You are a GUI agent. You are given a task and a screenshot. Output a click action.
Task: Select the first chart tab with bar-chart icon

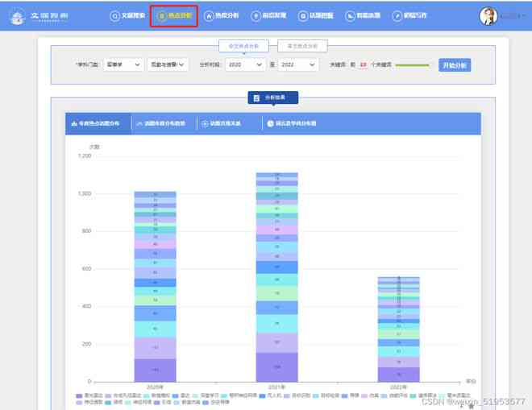pyautogui.click(x=98, y=124)
